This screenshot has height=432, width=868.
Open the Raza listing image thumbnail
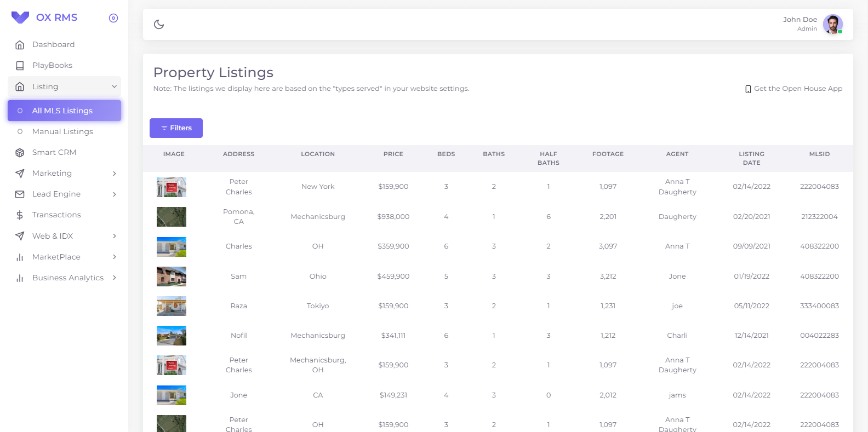(x=172, y=306)
